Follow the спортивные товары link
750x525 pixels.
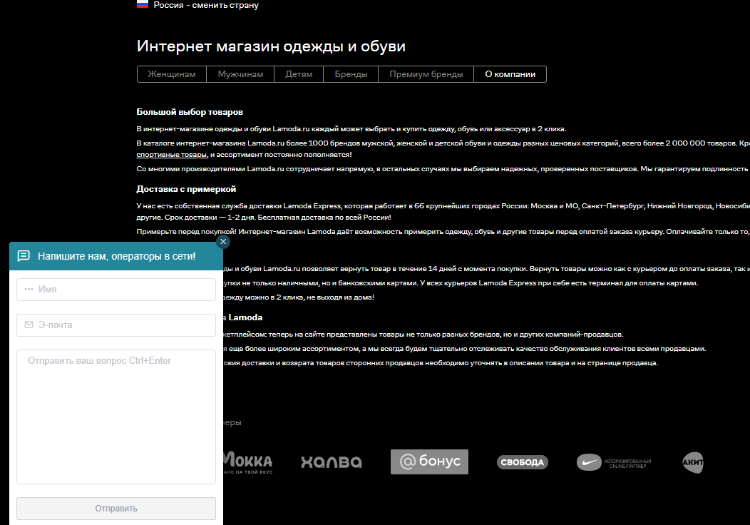tap(172, 154)
